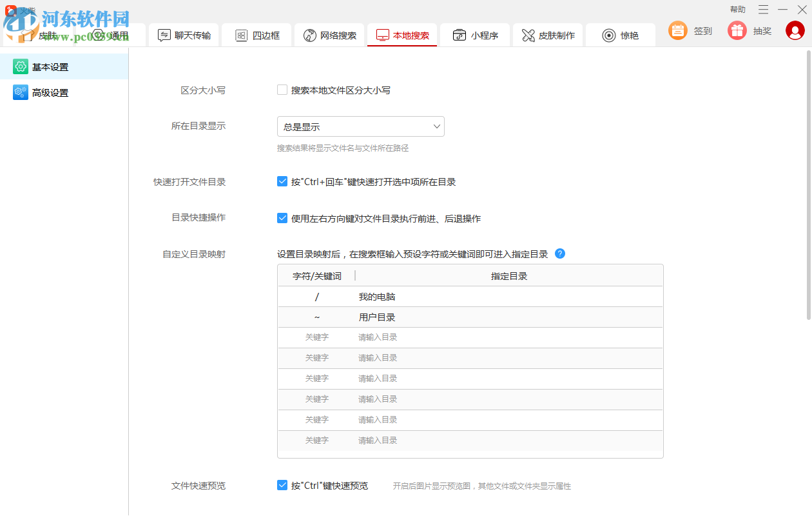Screen dimensions: 812x516
Task: Click the first 请输入目录 input field
Action: click(x=377, y=337)
